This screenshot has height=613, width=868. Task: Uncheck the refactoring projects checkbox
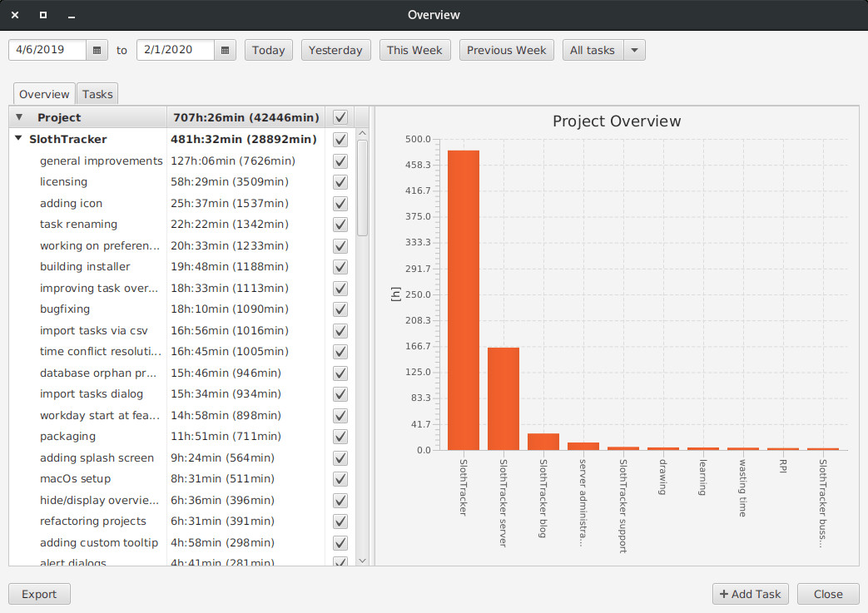(x=340, y=522)
